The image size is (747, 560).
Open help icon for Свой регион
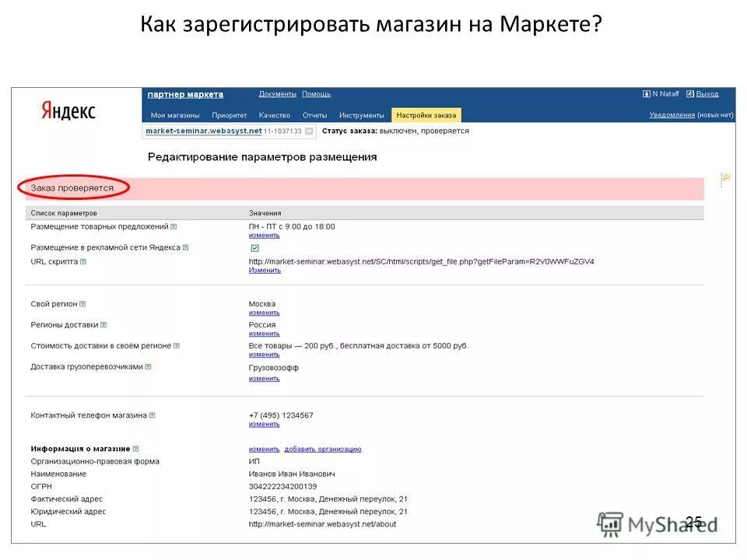click(83, 304)
